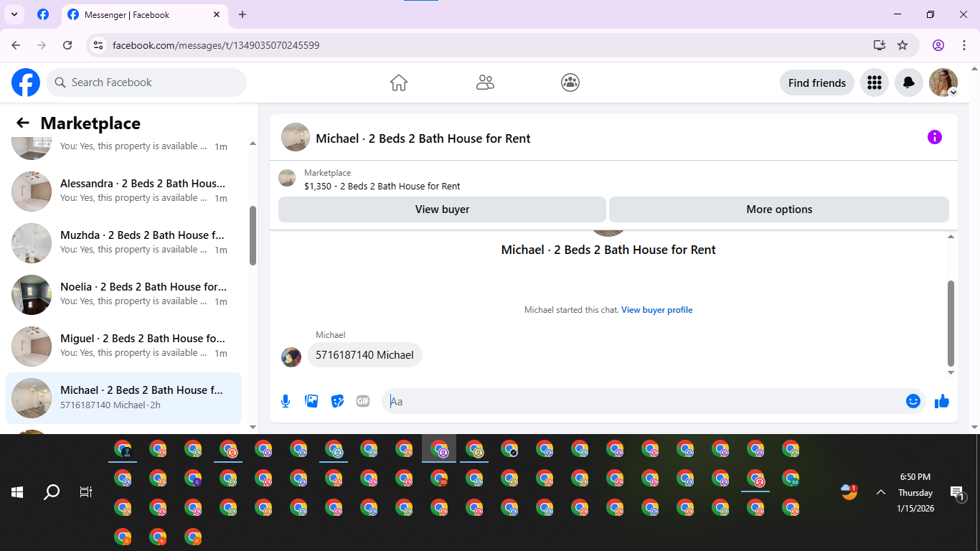Open the taskbar clock showing 6:50 PM
Viewport: 980px width, 551px height.
tap(915, 492)
